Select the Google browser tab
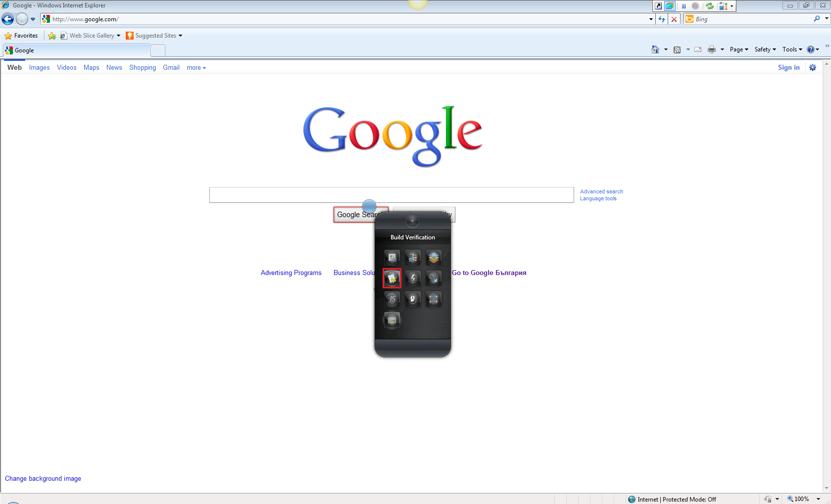Image resolution: width=831 pixels, height=504 pixels. 77,50
